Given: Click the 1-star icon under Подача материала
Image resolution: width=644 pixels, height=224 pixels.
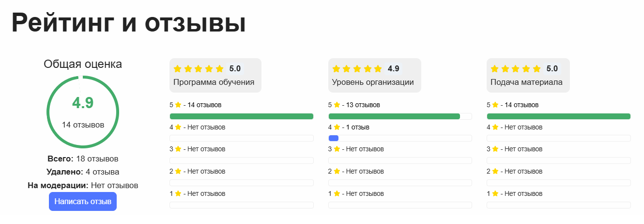Looking at the screenshot, I should click(x=495, y=194).
